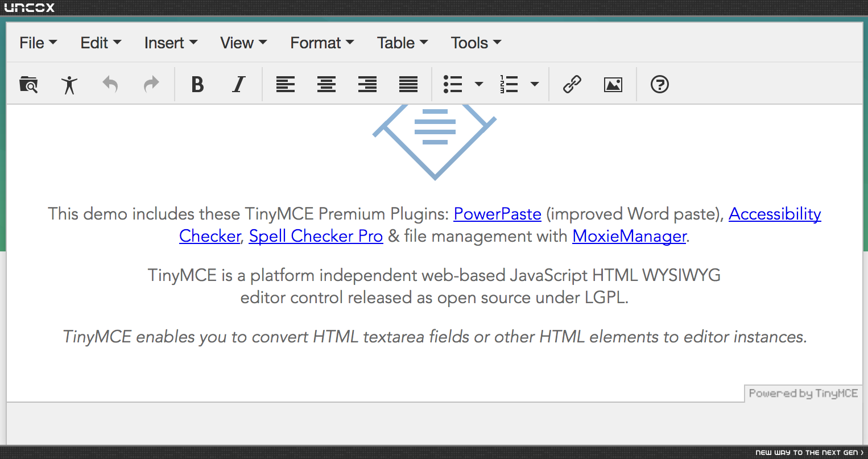The height and width of the screenshot is (459, 868).
Task: Align text to the right
Action: pos(367,85)
